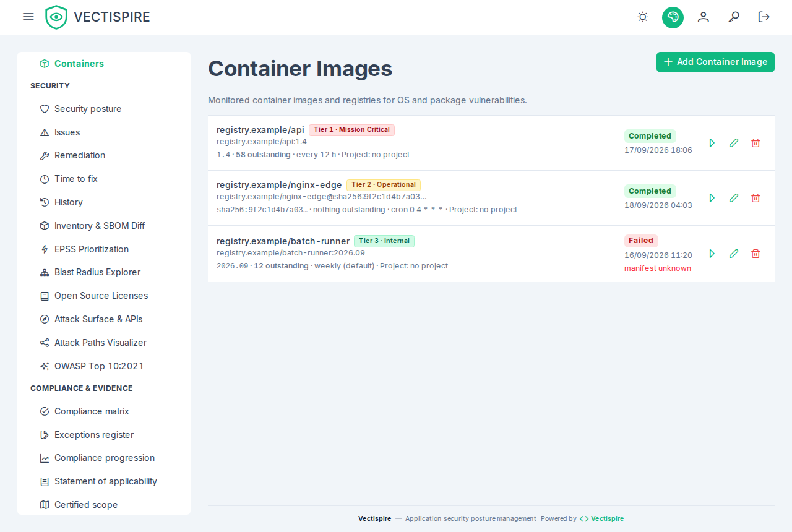Delete the nginx-edge container image

[x=755, y=198]
